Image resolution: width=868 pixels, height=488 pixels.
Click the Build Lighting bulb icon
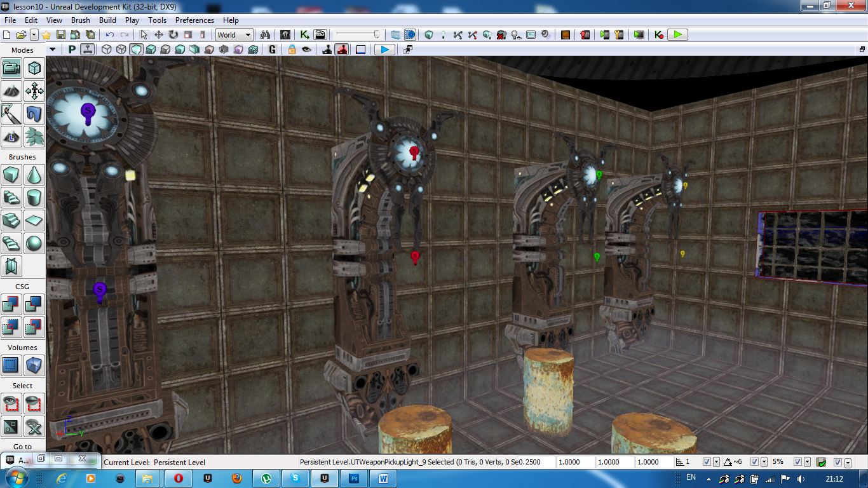pos(444,35)
